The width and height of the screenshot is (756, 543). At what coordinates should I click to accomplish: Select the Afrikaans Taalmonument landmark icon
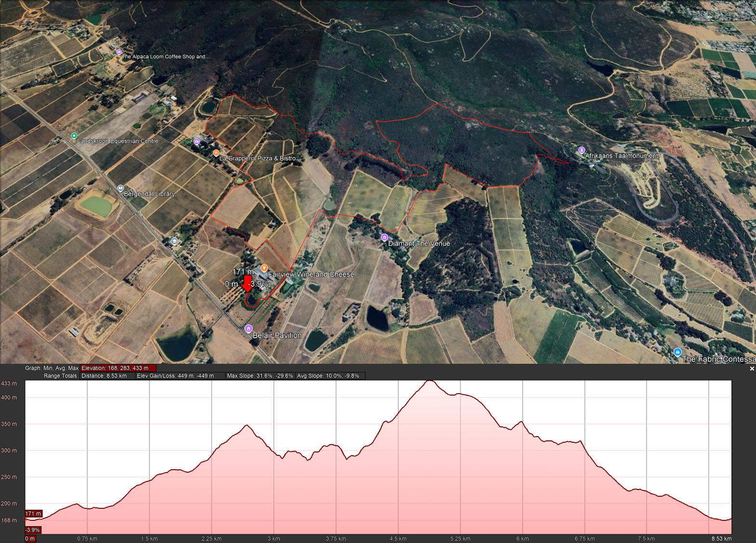(x=581, y=150)
